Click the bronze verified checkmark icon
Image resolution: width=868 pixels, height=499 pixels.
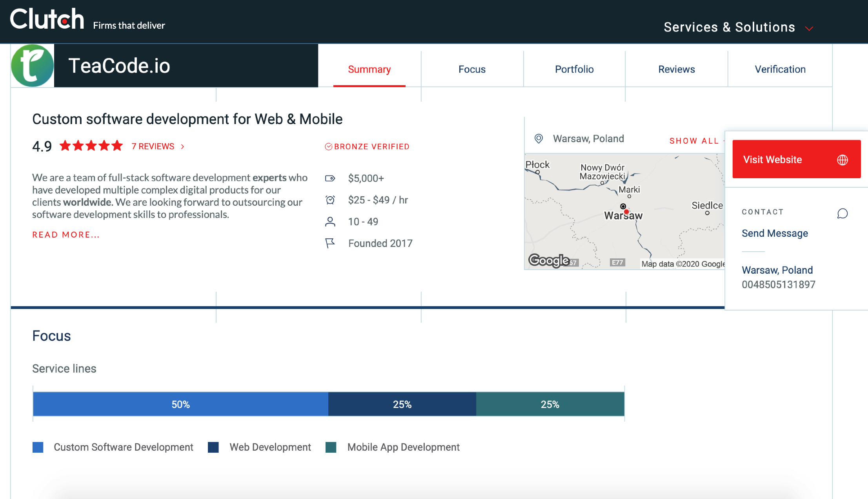(328, 146)
